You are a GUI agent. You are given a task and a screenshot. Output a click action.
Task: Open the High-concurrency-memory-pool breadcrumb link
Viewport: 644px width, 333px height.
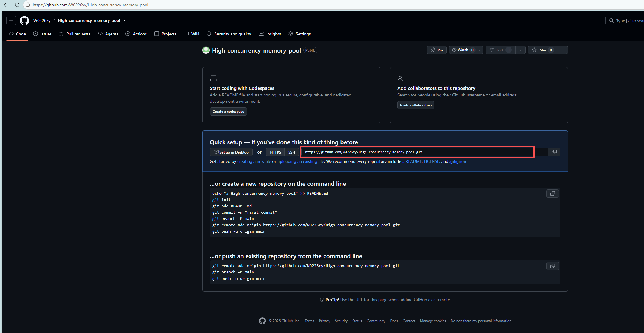(89, 20)
